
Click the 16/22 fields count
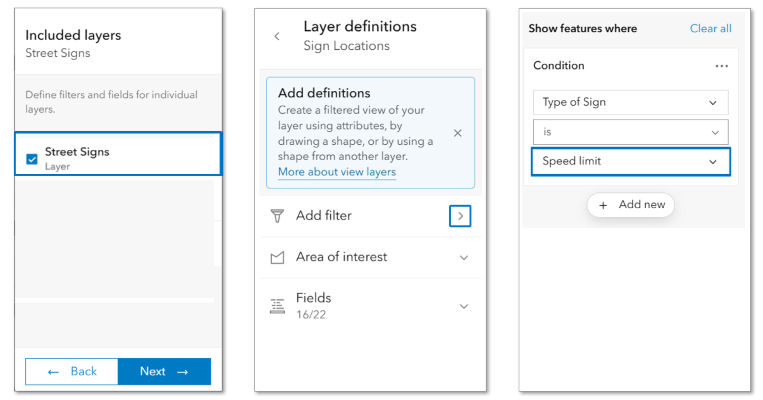[311, 315]
